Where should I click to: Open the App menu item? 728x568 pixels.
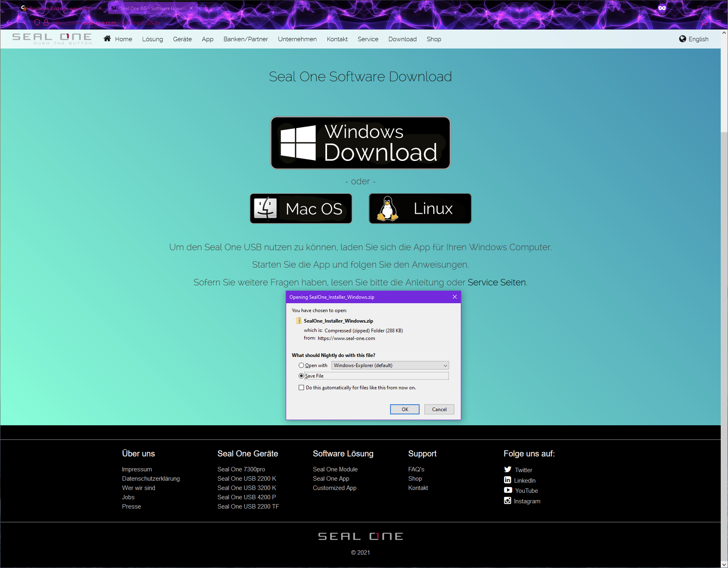208,39
